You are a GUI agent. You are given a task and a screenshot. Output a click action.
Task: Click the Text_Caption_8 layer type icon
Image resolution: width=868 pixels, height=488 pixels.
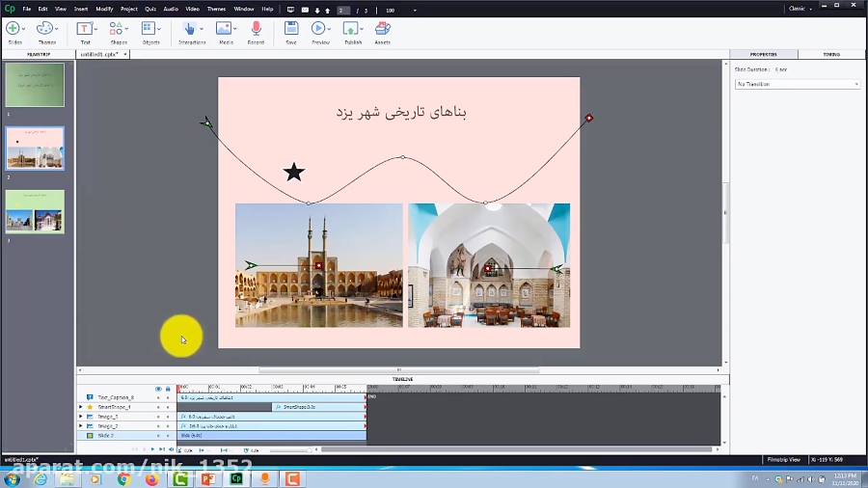pos(90,397)
